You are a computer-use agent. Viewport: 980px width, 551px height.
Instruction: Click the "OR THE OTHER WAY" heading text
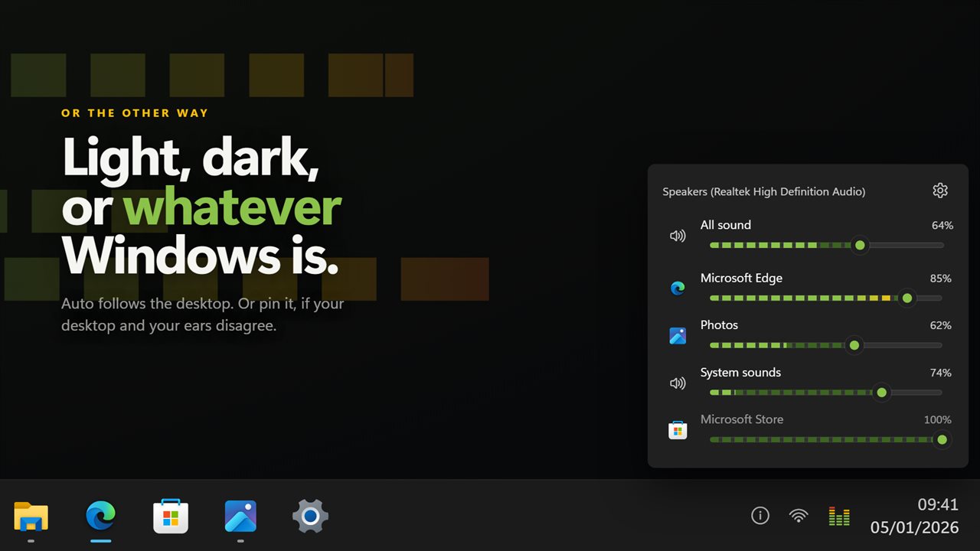coord(135,112)
